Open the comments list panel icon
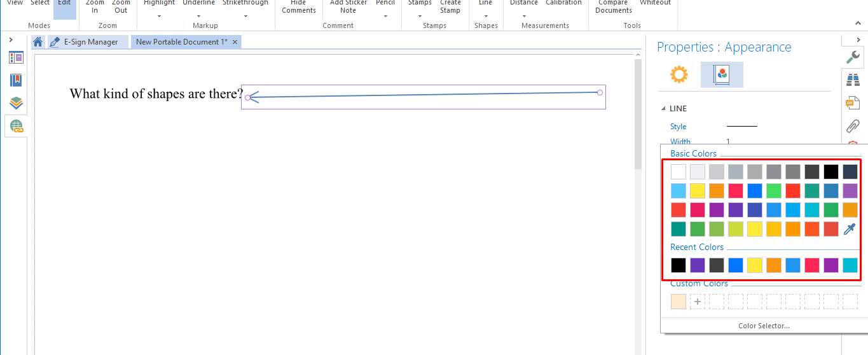868x355 pixels. click(x=853, y=103)
